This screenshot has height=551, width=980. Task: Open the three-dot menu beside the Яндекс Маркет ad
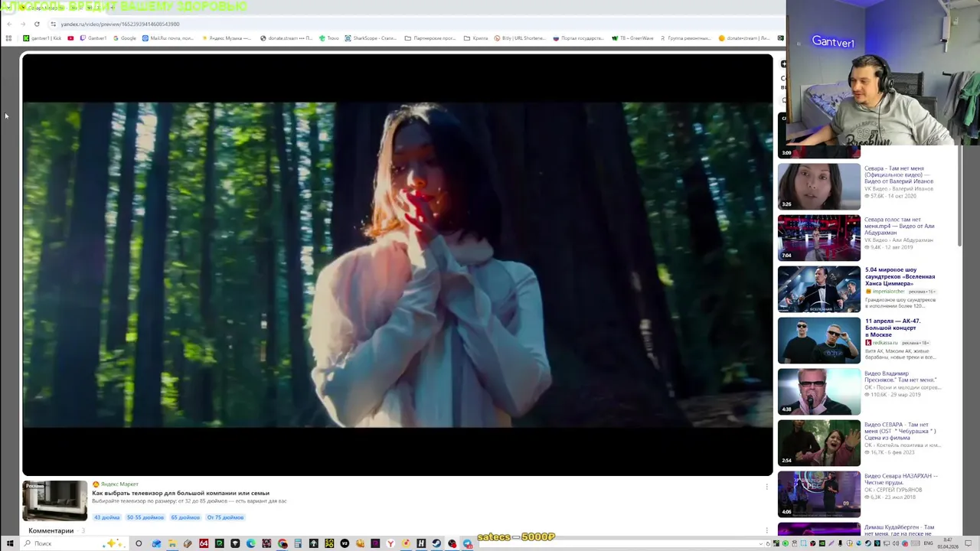[766, 487]
